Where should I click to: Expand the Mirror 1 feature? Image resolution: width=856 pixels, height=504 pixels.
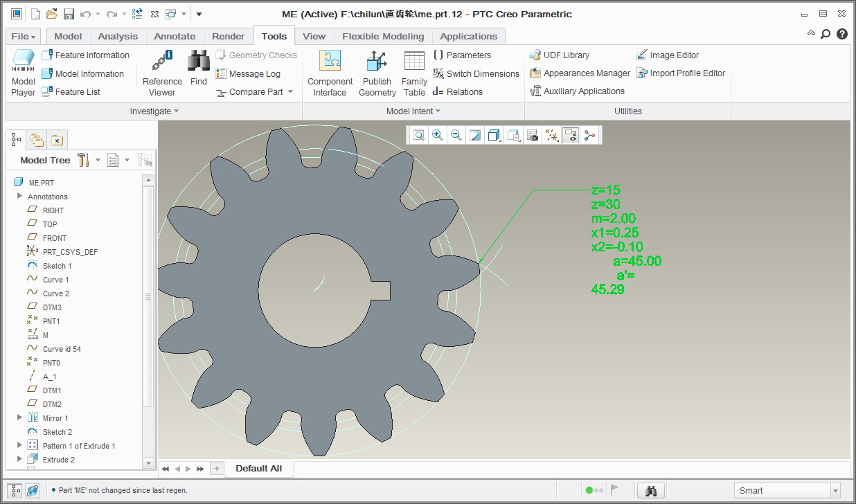(20, 417)
